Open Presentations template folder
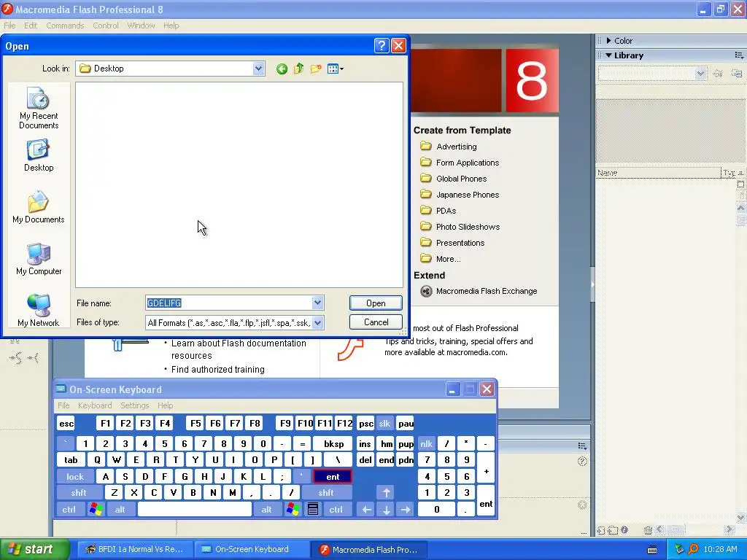The height and width of the screenshot is (560, 747). click(x=452, y=243)
